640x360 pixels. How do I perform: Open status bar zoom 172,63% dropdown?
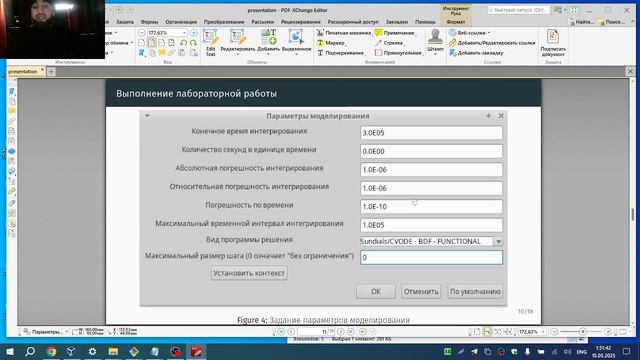pyautogui.click(x=543, y=332)
